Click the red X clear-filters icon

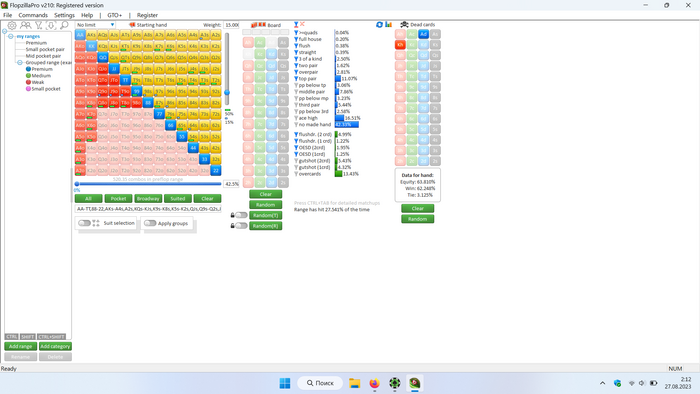click(x=302, y=24)
